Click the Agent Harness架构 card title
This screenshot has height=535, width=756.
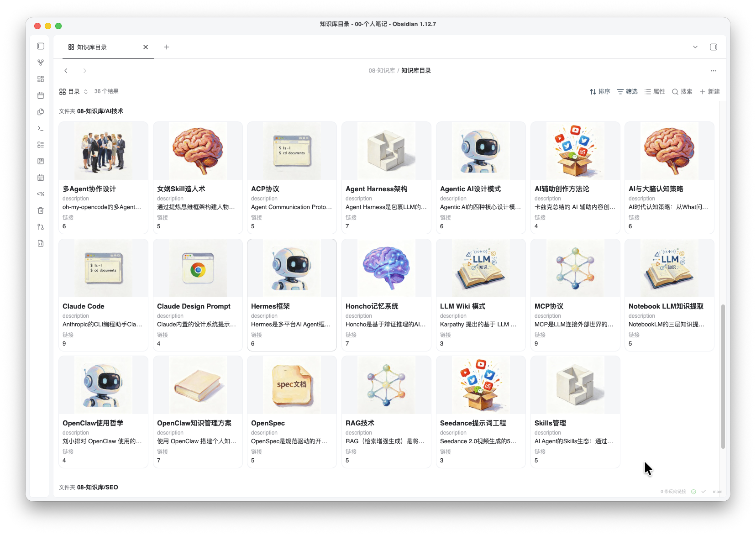pyautogui.click(x=377, y=189)
